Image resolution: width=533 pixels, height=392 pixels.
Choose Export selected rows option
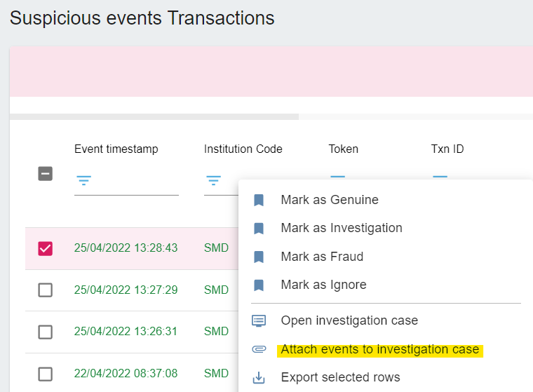(340, 377)
